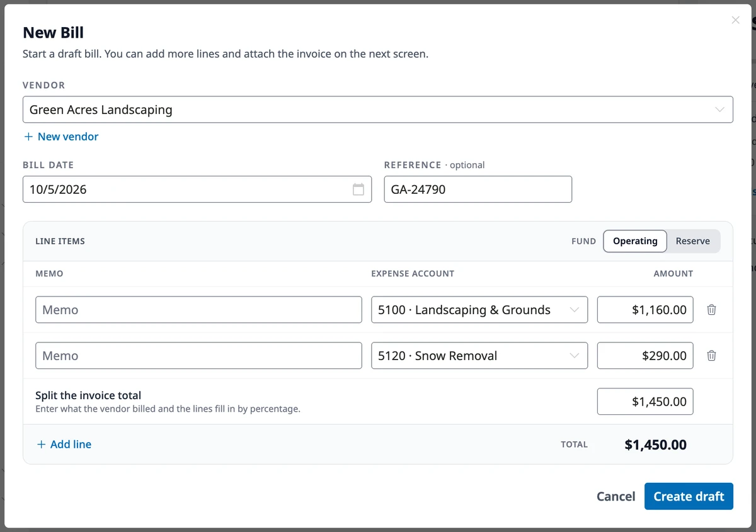
Task: Open the 5120 · Snow Removal account dropdown
Action: point(479,356)
